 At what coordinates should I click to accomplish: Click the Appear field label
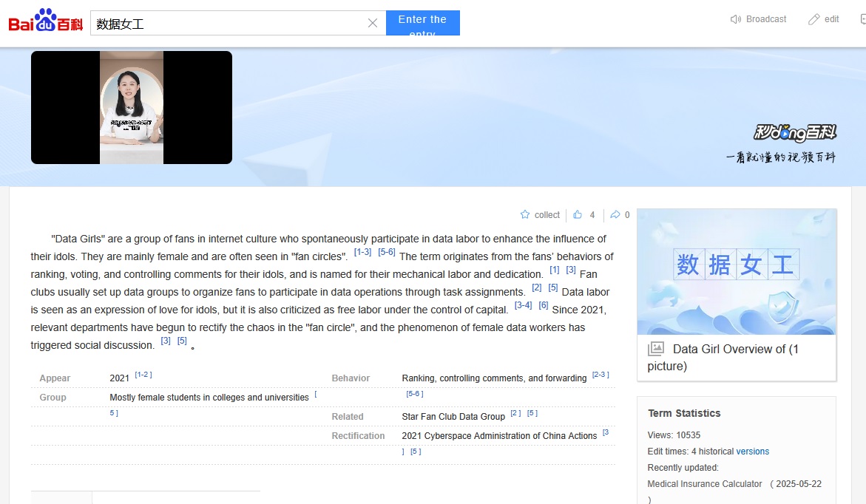pyautogui.click(x=55, y=378)
